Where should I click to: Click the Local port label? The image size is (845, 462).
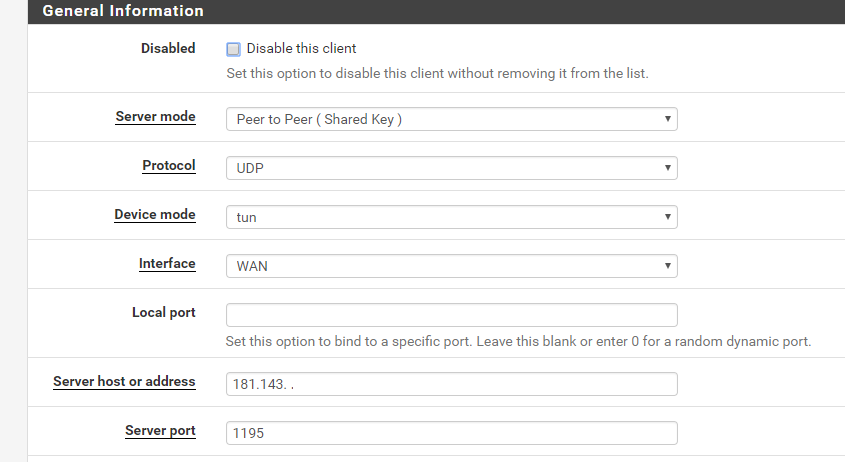(x=163, y=312)
